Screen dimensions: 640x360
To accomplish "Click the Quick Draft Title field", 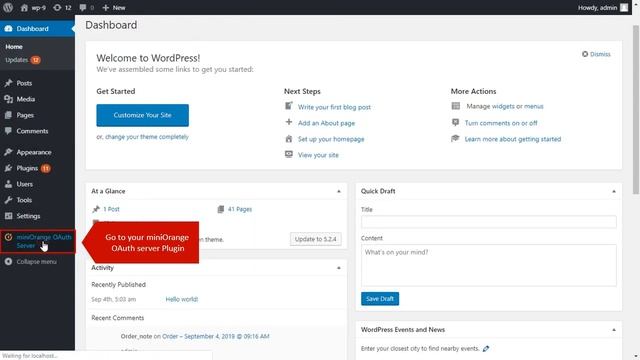I will point(489,222).
